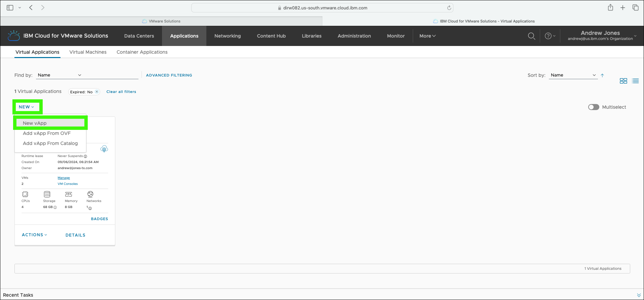Viewport: 644px width, 300px height.
Task: Select New vApp menu item
Action: click(x=50, y=123)
